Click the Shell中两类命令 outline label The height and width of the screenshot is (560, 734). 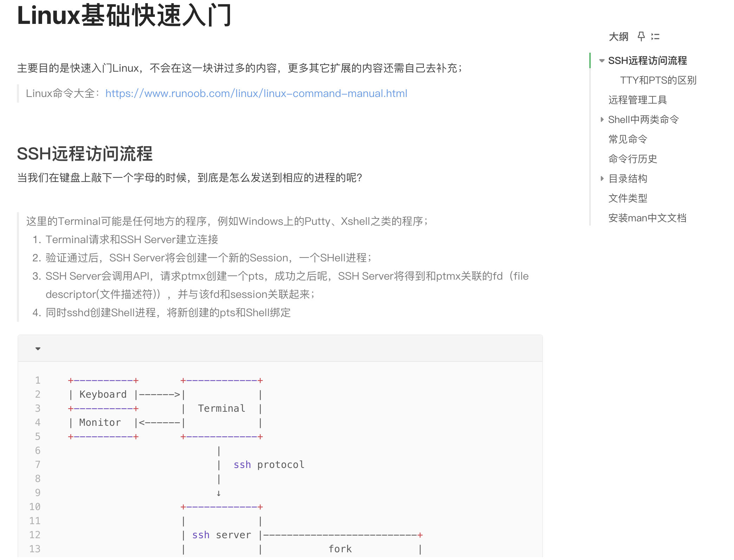tap(643, 120)
